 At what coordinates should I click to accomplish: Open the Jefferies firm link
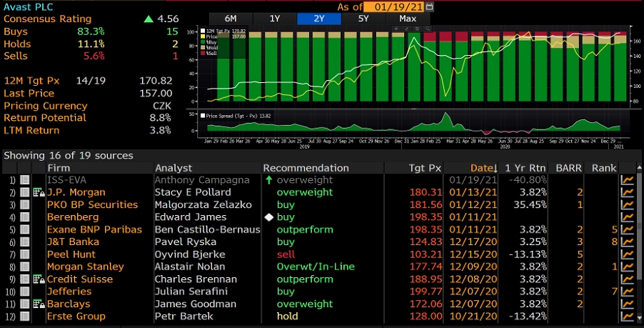[69, 292]
